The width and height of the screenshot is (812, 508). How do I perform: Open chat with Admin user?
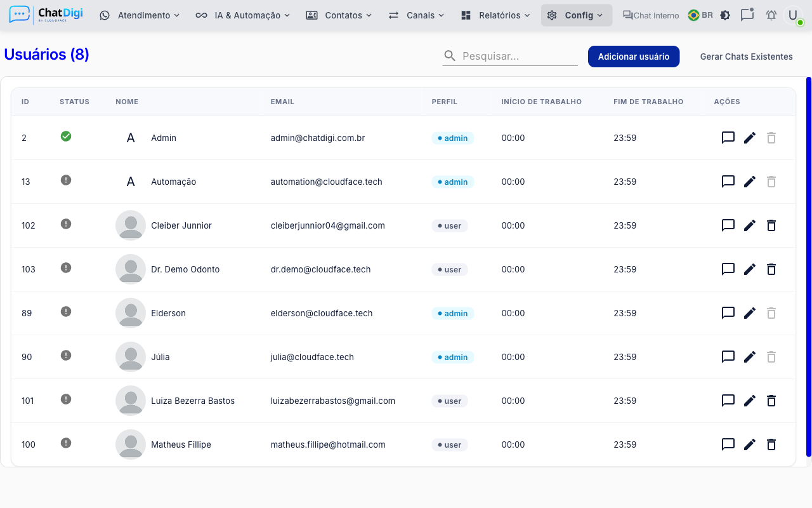click(728, 138)
